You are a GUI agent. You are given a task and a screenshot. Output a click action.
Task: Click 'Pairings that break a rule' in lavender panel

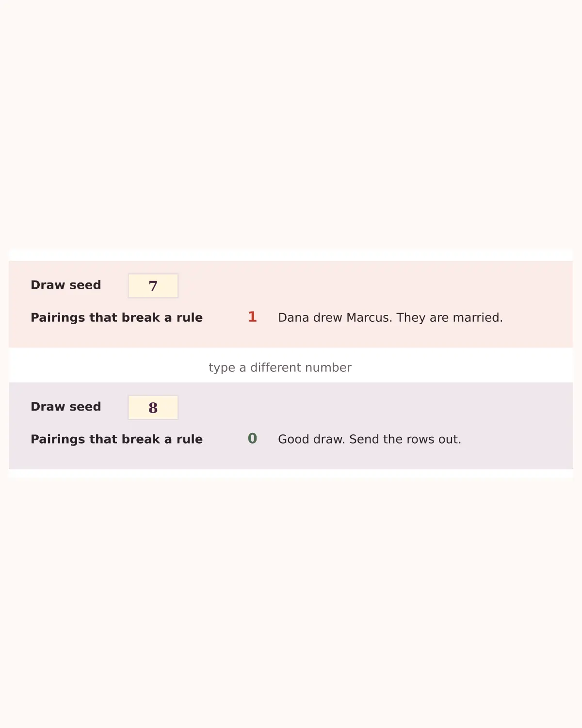tap(116, 439)
